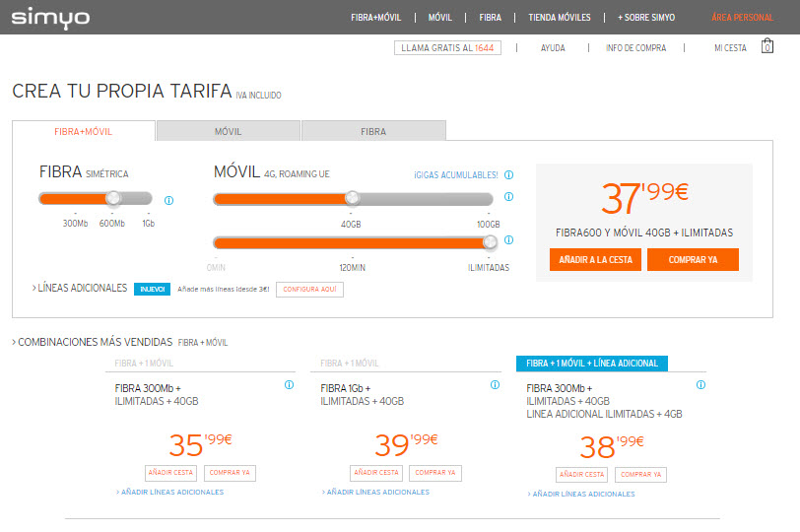Select 100GB on mobile data slider
The width and height of the screenshot is (800, 532).
(489, 225)
